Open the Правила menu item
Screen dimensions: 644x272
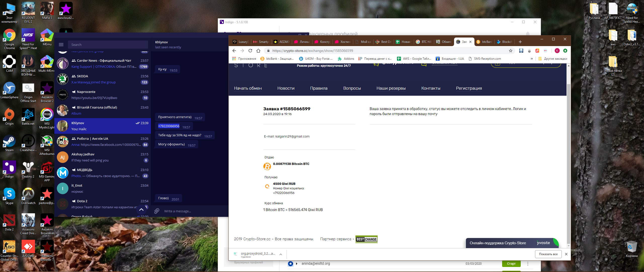click(x=319, y=88)
